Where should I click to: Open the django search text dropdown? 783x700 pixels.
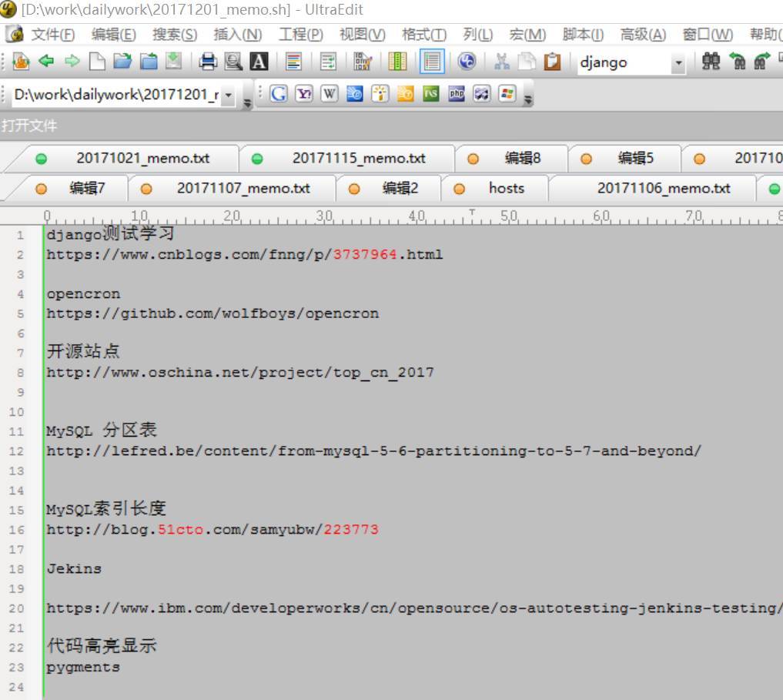[x=678, y=63]
